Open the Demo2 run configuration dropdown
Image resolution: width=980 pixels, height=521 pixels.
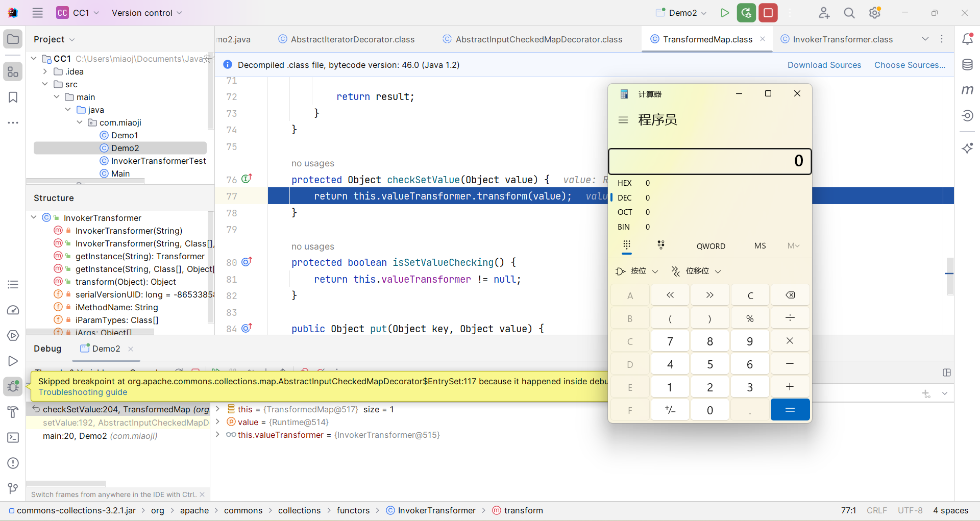[682, 13]
